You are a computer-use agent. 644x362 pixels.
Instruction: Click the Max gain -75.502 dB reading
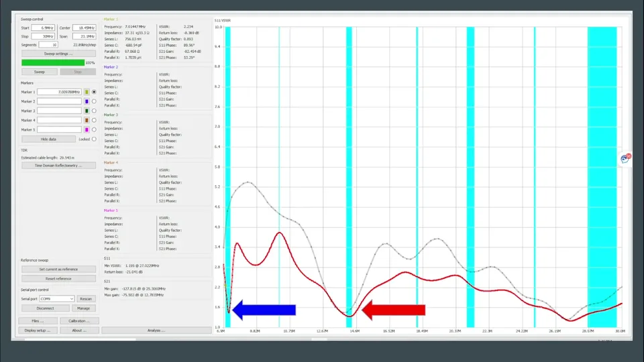[x=142, y=295]
